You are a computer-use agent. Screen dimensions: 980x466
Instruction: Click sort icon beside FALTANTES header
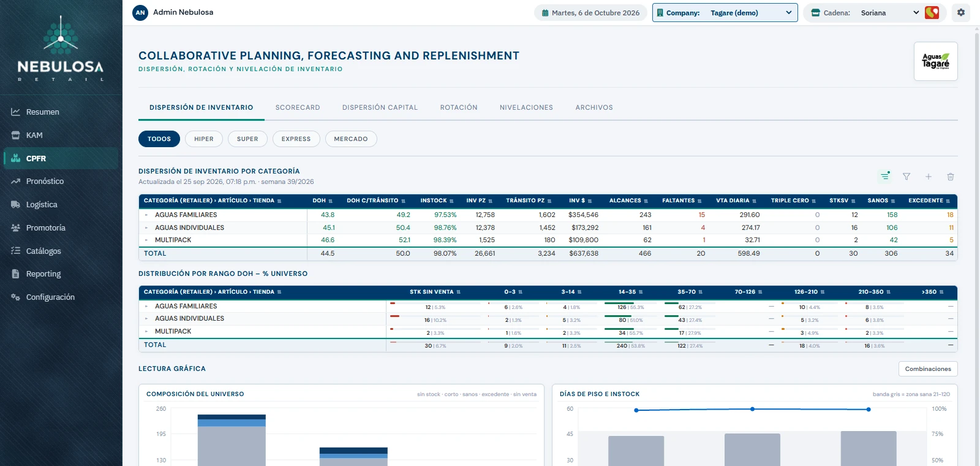[x=699, y=201]
